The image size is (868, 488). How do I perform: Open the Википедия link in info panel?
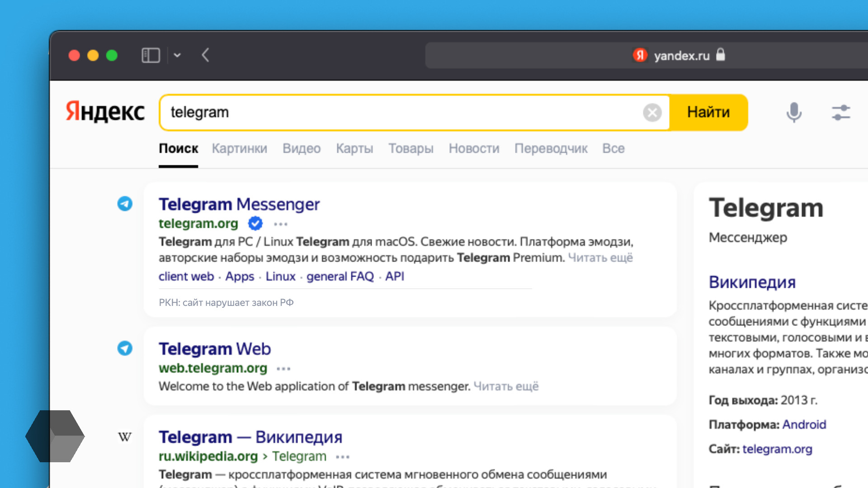[x=752, y=282]
